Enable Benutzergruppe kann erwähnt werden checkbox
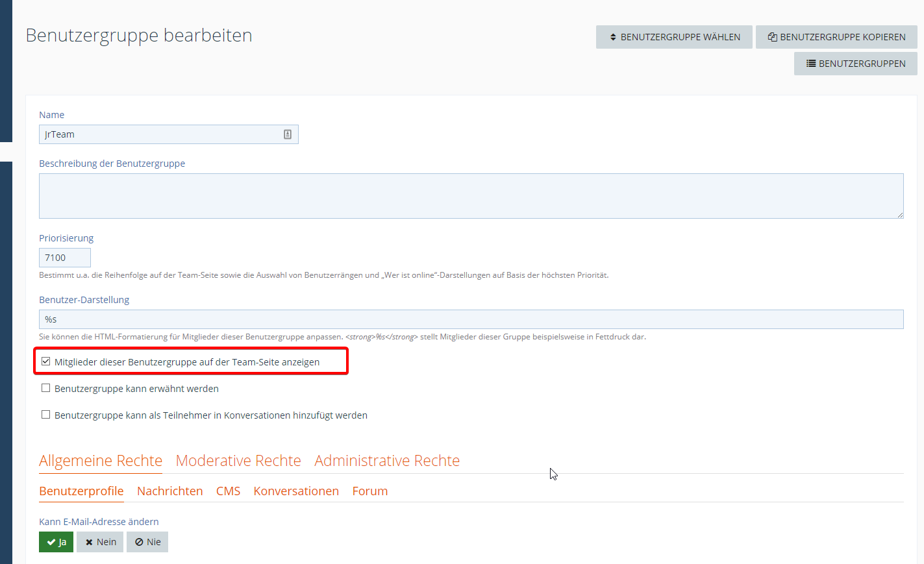924x564 pixels. tap(46, 388)
